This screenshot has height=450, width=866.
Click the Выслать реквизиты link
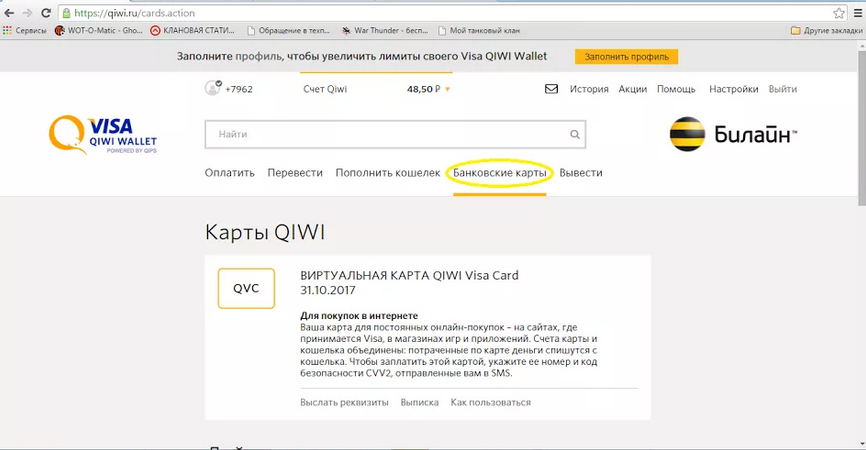pyautogui.click(x=344, y=403)
